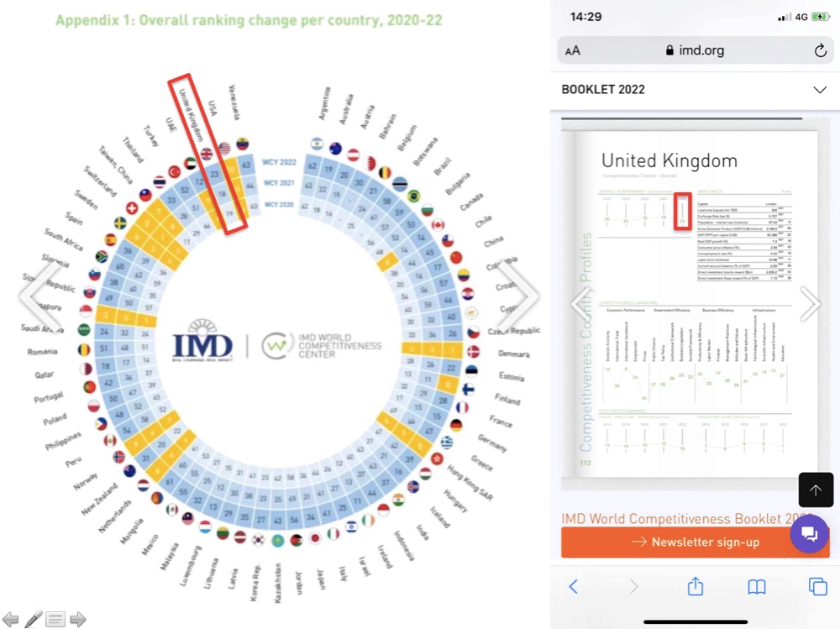Click the Newsletter sign-up button

[695, 543]
